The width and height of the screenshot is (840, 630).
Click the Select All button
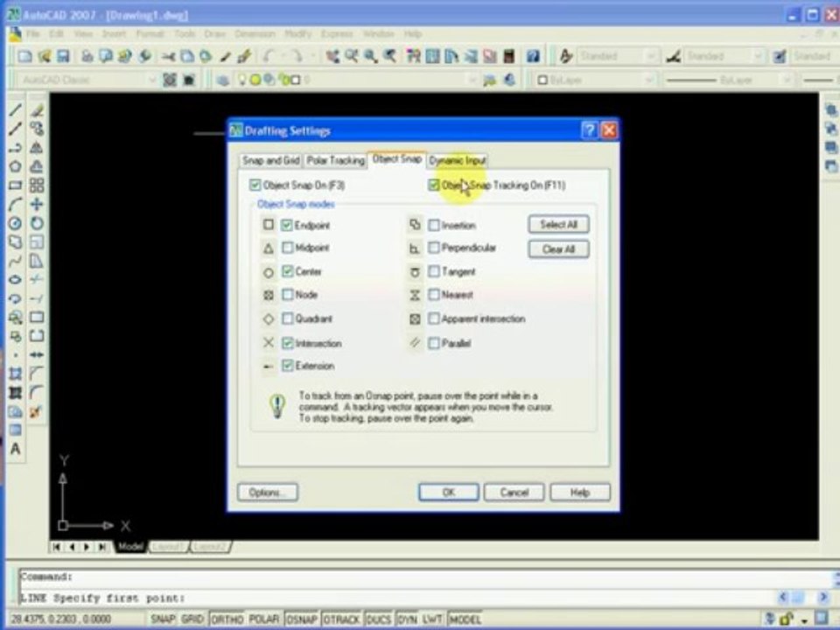point(559,225)
